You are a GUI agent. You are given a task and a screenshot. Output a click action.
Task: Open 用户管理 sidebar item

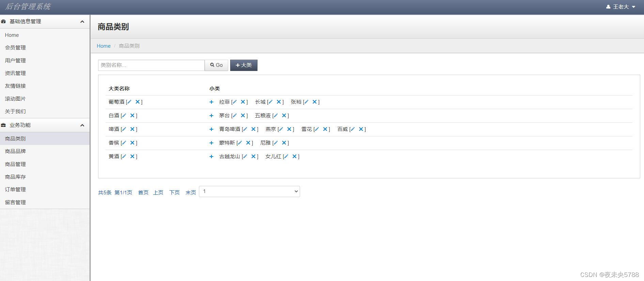coord(45,61)
